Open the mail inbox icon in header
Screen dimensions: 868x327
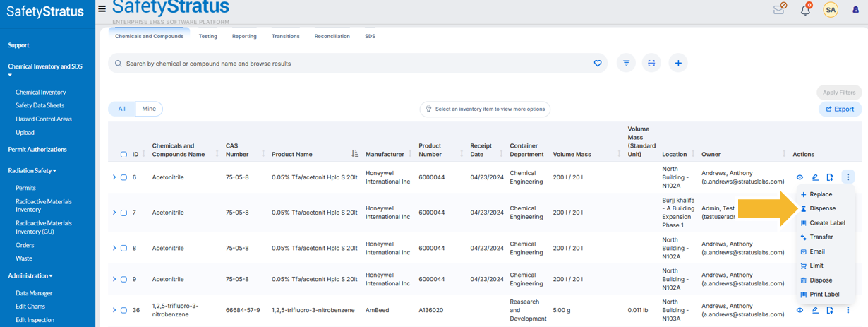pyautogui.click(x=780, y=9)
